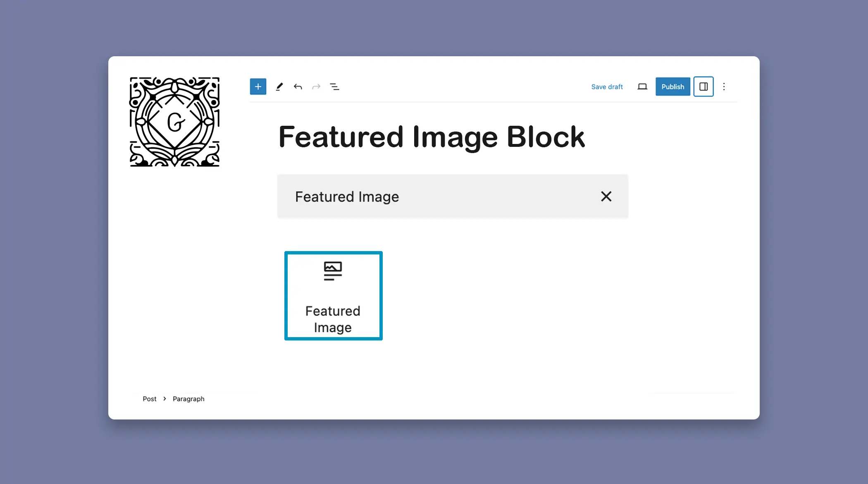Click the Featured Image block label text
This screenshot has width=868, height=484.
coord(333,319)
